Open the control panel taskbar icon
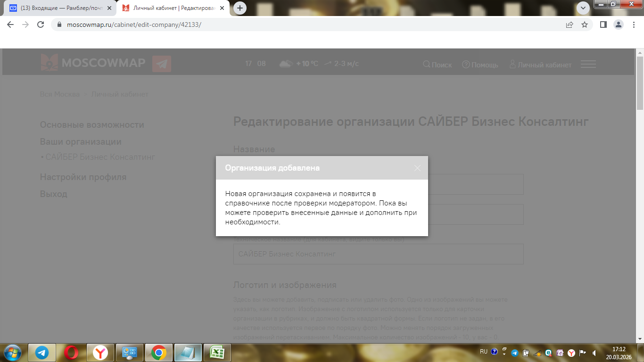Screen dimensions: 644x362 (x=130, y=352)
